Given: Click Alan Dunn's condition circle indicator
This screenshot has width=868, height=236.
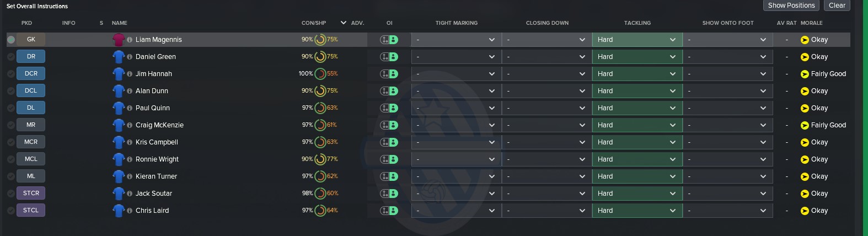Looking at the screenshot, I should 320,91.
